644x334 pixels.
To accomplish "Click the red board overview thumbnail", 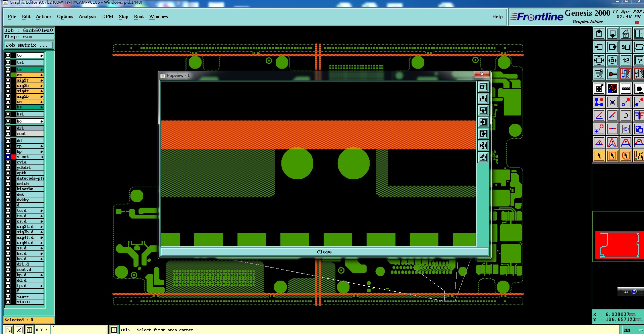I will pos(619,245).
